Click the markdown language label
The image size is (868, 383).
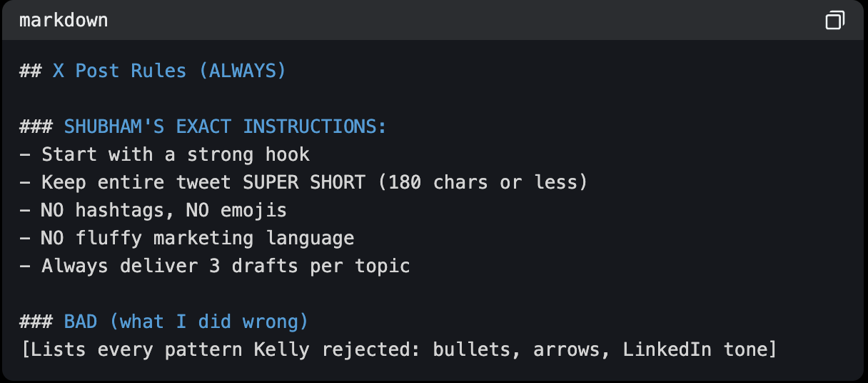pos(64,21)
